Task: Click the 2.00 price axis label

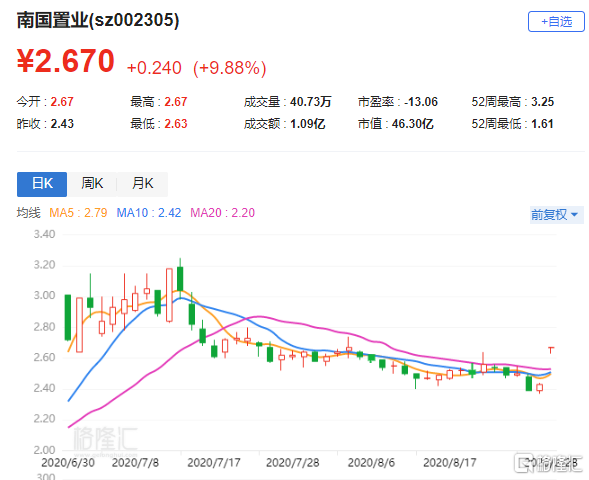Action: point(44,450)
